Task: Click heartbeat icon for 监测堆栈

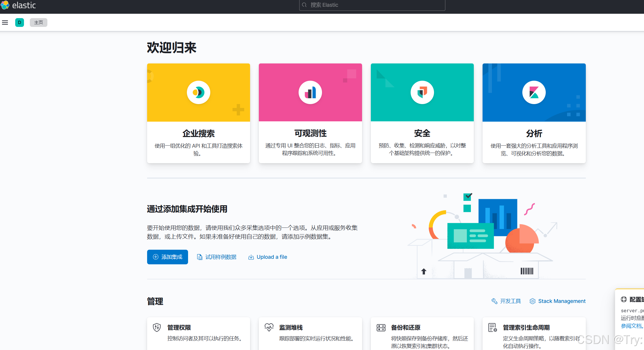Action: [269, 327]
